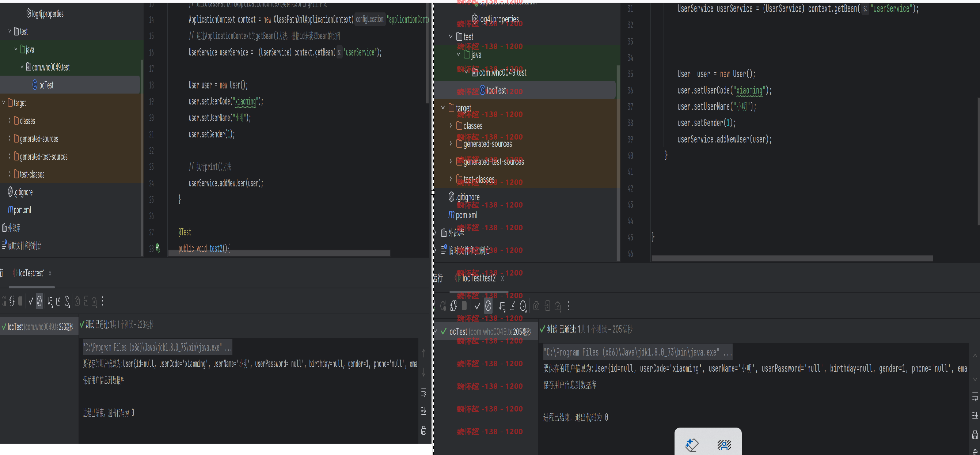Open test history dropdown in left panel
The image size is (980, 455).
pos(67,302)
